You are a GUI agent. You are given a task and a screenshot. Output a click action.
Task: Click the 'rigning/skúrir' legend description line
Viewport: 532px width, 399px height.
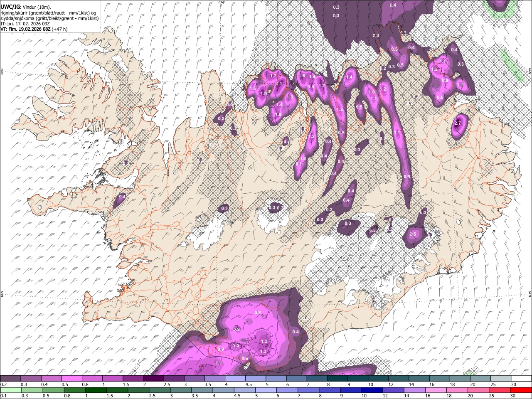click(49, 12)
